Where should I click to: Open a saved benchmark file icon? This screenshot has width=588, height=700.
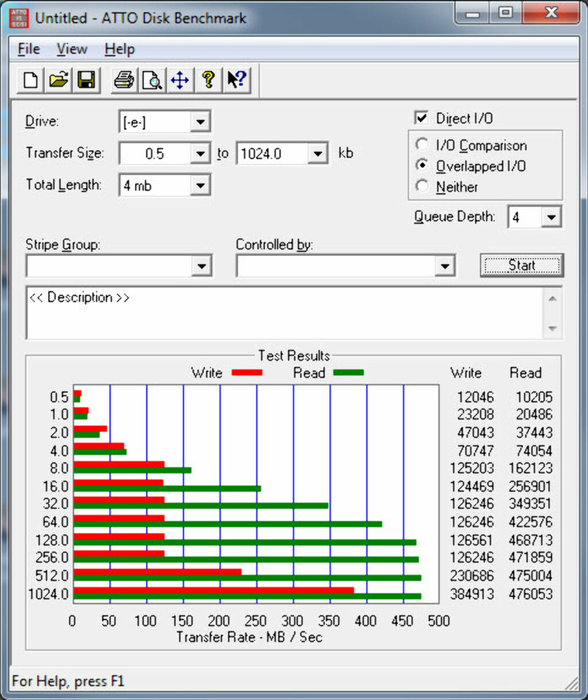coord(58,80)
